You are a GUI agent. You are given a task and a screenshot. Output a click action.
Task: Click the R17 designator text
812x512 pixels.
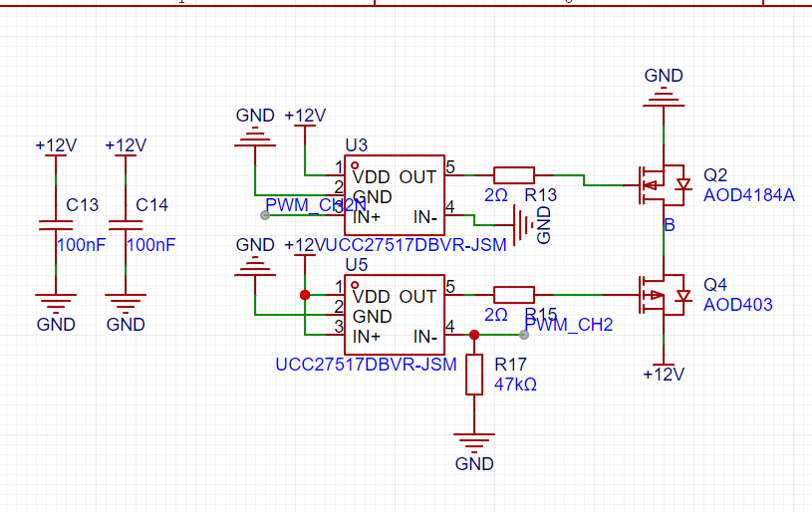coord(510,365)
